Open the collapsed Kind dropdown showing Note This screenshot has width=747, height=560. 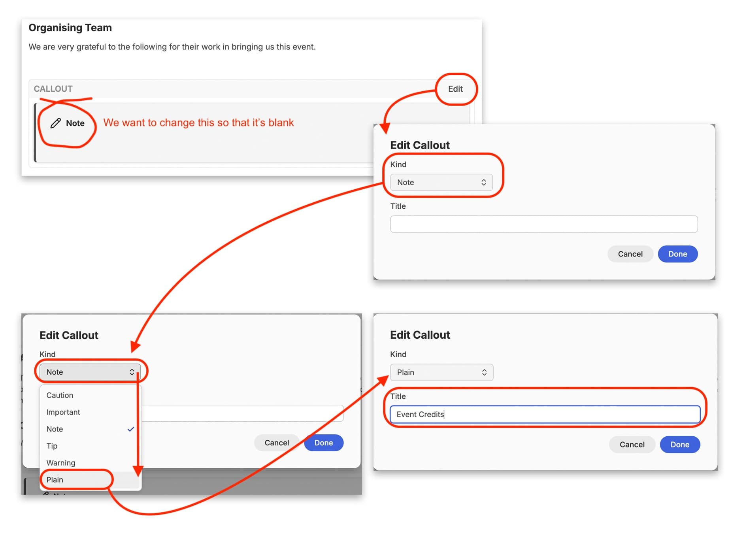point(441,183)
